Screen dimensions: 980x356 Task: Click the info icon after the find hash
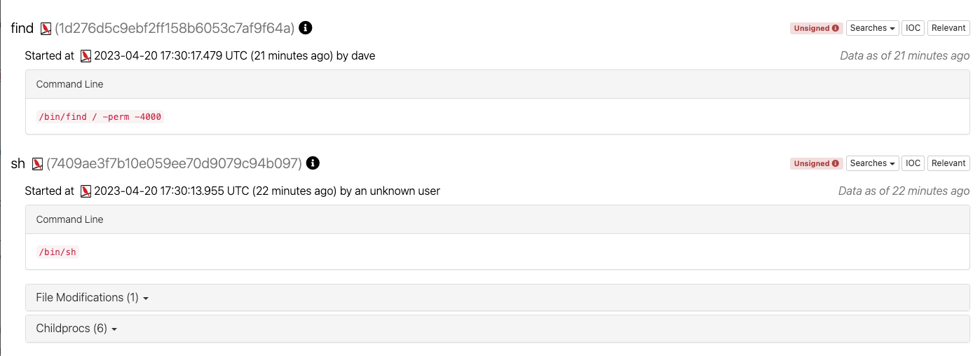[306, 28]
